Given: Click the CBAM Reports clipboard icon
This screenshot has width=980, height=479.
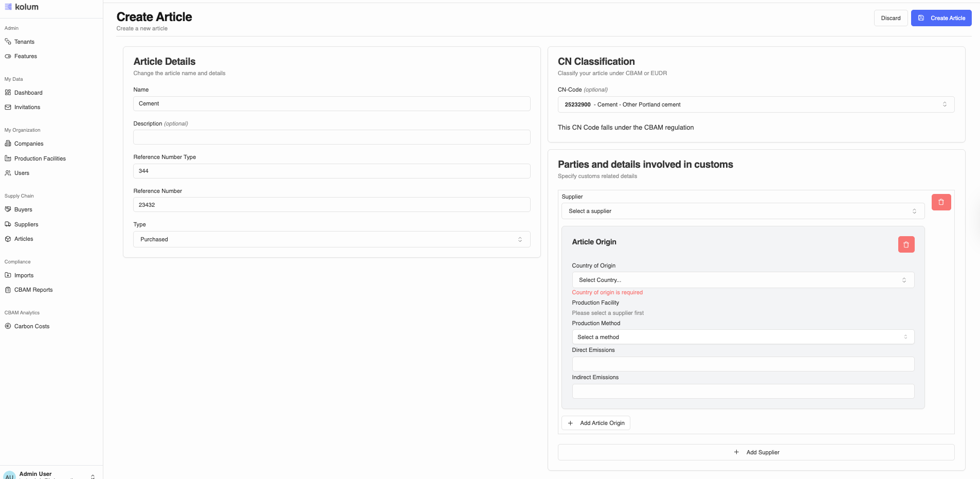Looking at the screenshot, I should click(x=8, y=290).
